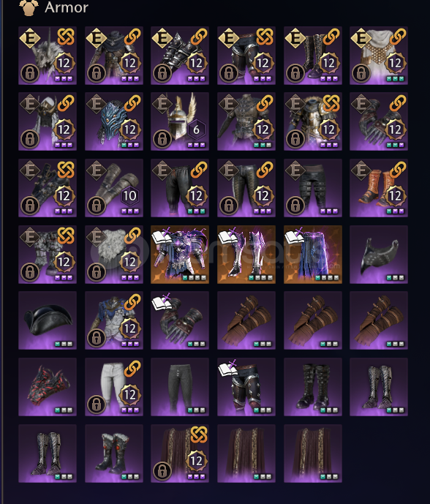
Task: Select the white trousers level 12
Action: coord(114,387)
